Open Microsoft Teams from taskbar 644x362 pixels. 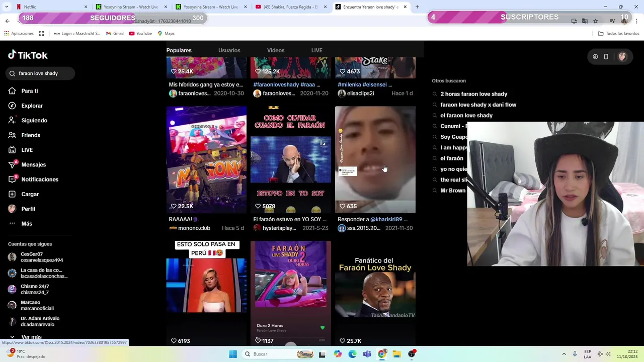pyautogui.click(x=367, y=354)
